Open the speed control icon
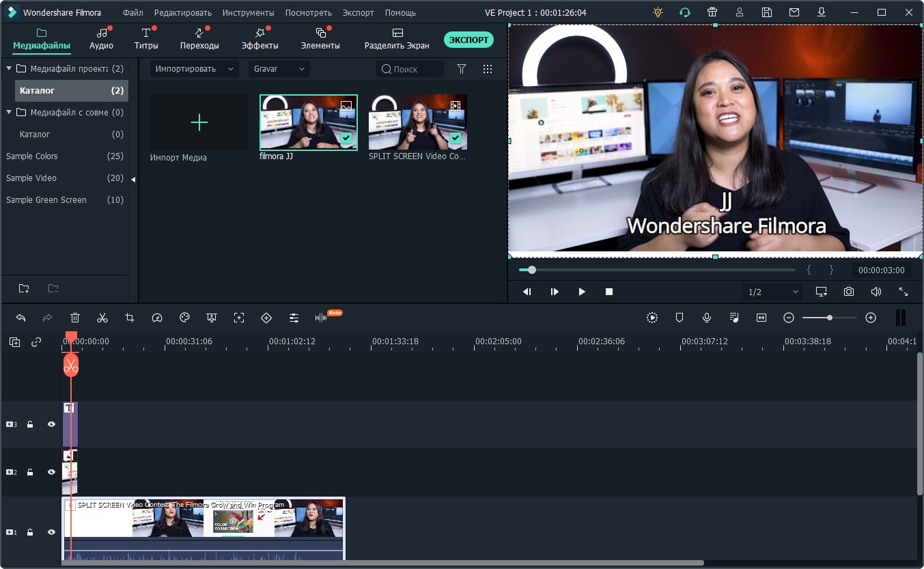The height and width of the screenshot is (569, 924). (x=157, y=318)
